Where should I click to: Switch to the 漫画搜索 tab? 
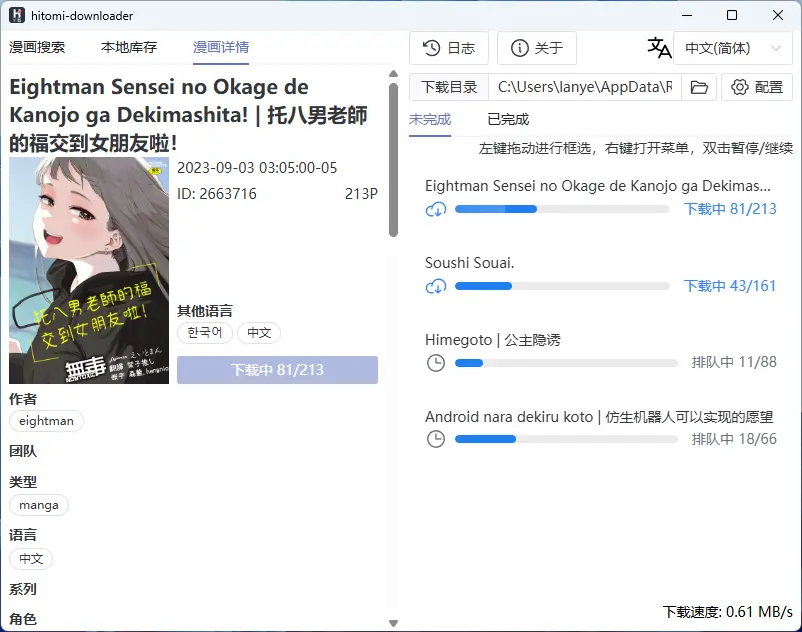click(37, 47)
